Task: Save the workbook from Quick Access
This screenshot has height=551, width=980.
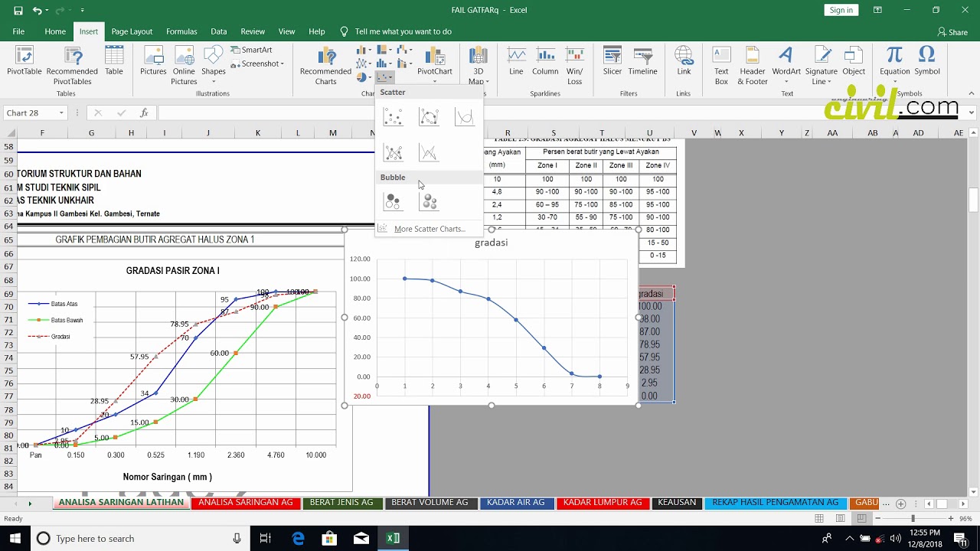Action: [x=18, y=11]
